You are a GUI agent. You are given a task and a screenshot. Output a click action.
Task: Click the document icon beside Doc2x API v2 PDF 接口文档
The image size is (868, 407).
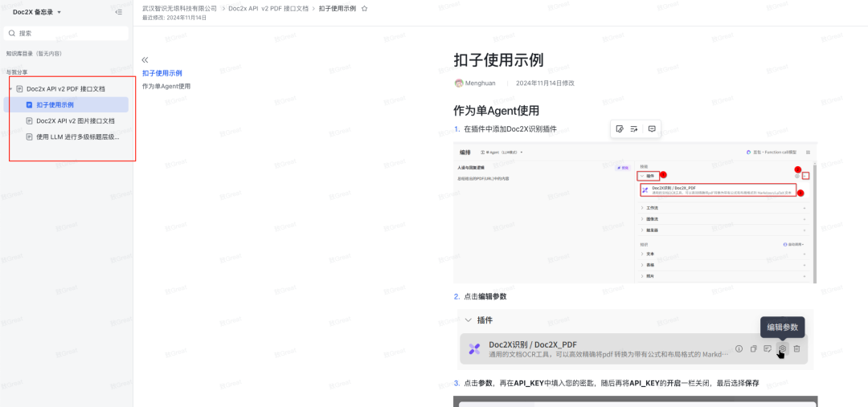pyautogui.click(x=20, y=89)
